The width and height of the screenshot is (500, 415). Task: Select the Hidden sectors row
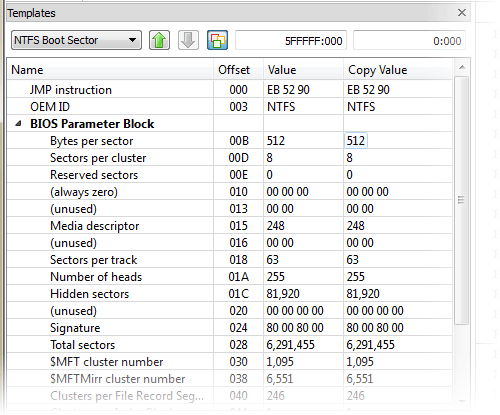click(x=230, y=294)
